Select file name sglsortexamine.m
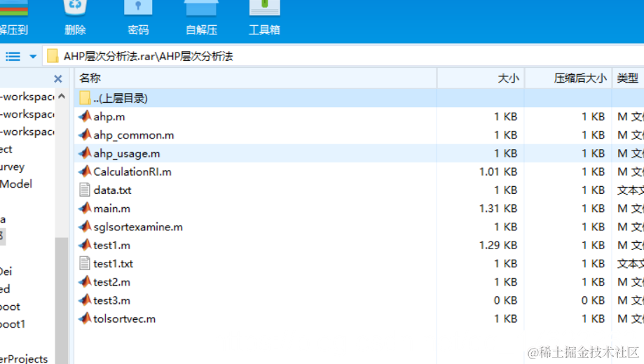This screenshot has width=644, height=364. (x=138, y=227)
